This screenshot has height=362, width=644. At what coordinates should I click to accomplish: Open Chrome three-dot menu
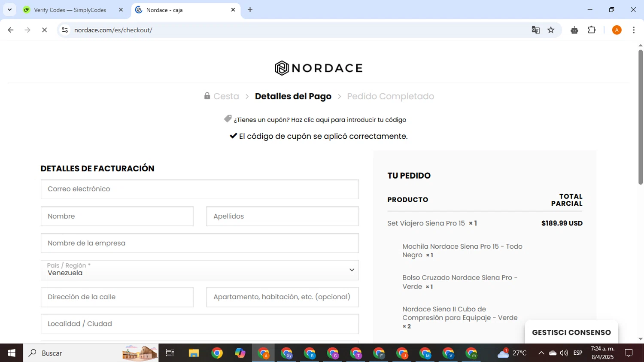click(x=634, y=30)
